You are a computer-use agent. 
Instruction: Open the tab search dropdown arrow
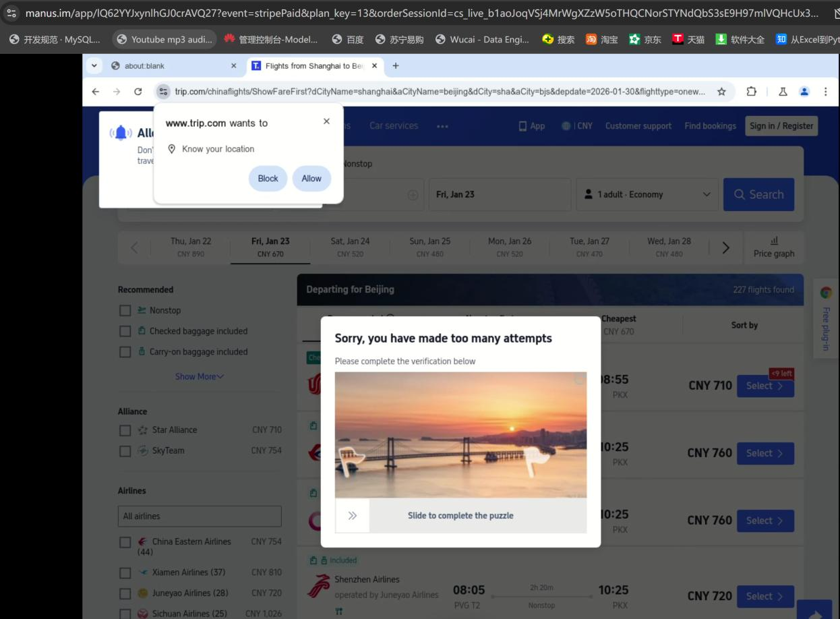pyautogui.click(x=94, y=65)
